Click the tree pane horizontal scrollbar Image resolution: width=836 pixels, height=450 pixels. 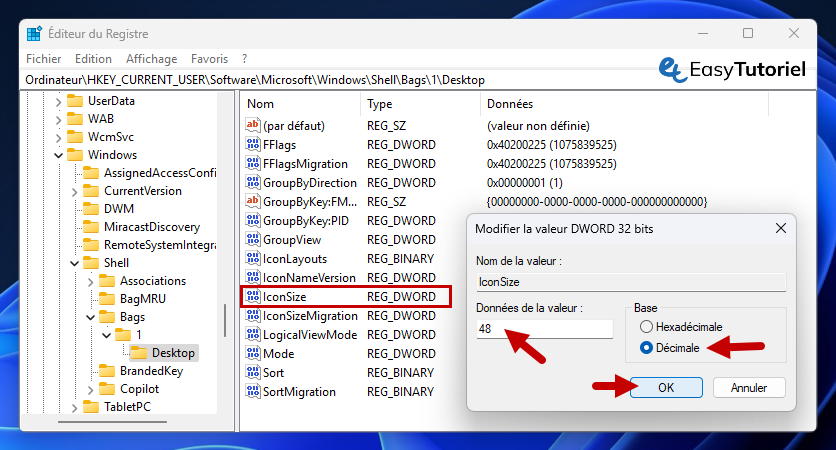point(112,422)
